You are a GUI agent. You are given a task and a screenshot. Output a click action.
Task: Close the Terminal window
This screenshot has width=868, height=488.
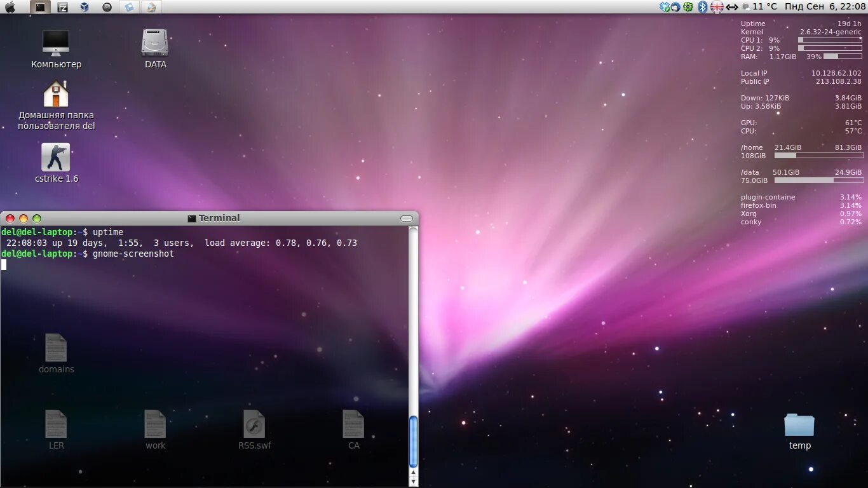10,218
